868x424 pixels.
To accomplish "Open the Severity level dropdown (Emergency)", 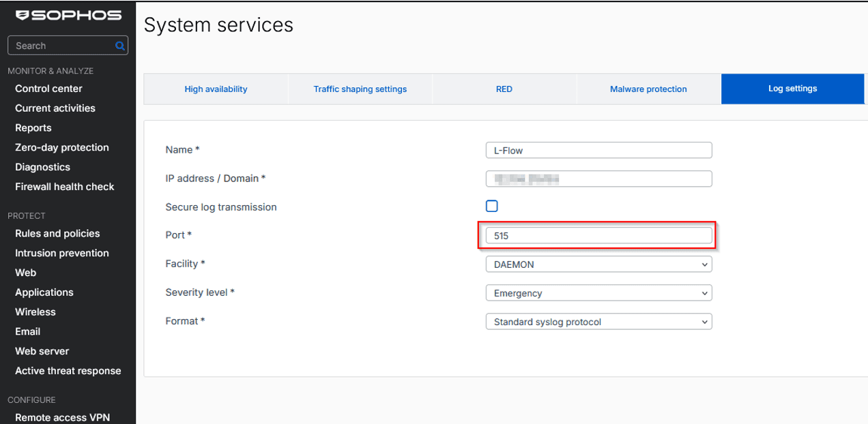I will pos(598,293).
